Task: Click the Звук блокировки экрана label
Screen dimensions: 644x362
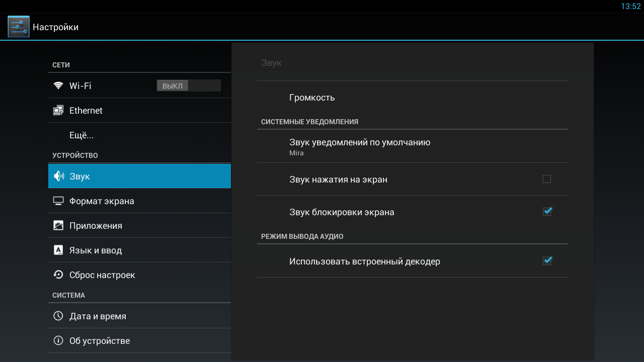Action: [342, 212]
